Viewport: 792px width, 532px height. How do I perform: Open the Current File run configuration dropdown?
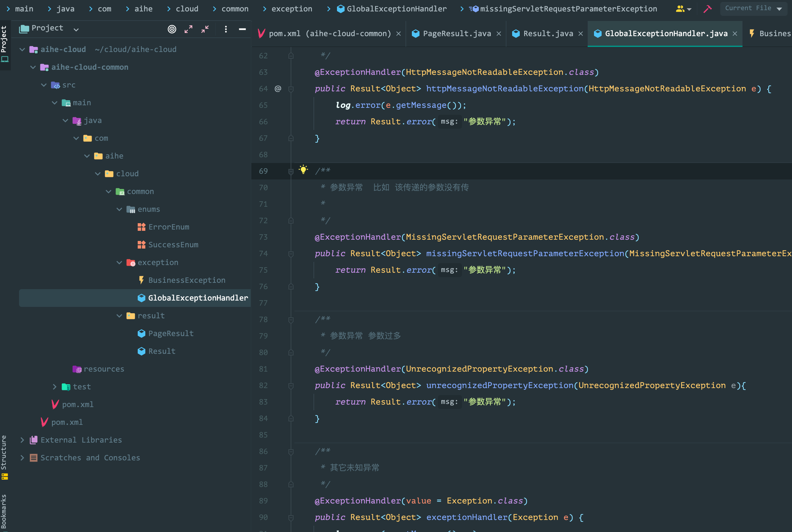point(754,9)
